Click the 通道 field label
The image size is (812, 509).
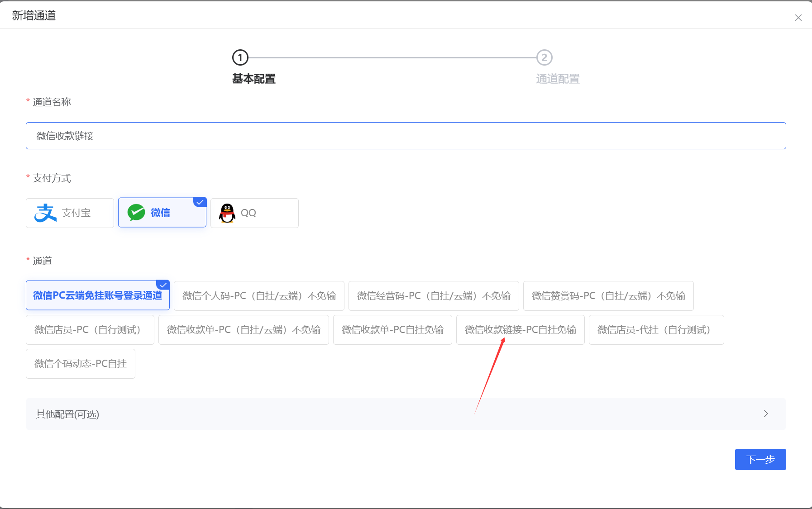click(42, 261)
